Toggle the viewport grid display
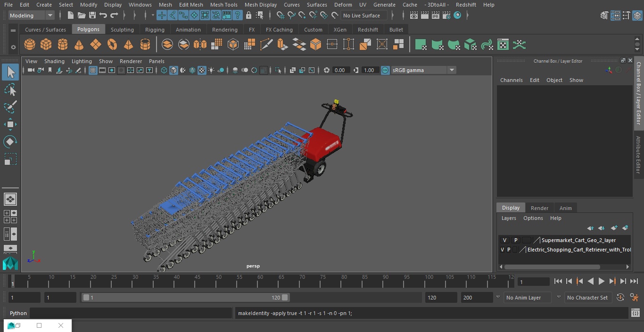Image resolution: width=644 pixels, height=332 pixels. point(93,70)
